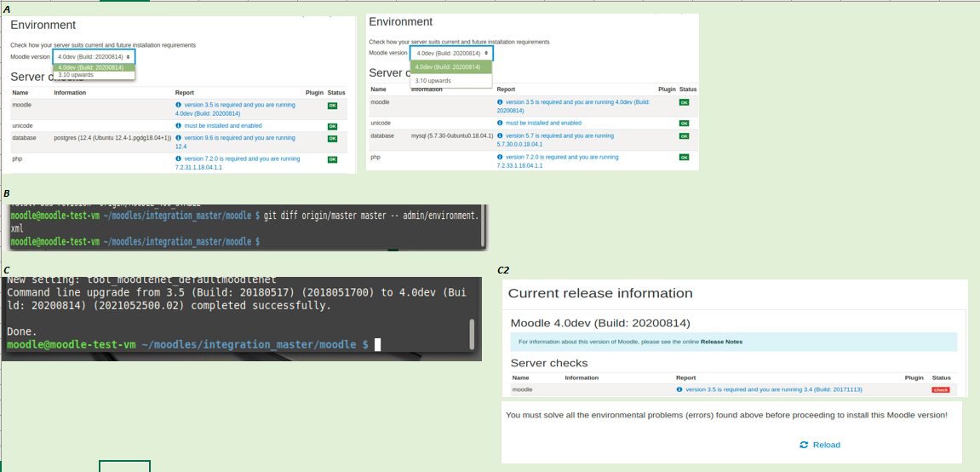Click 'mysql (5.7.30-0ubuntu0.18.04.1)' text

click(x=452, y=135)
